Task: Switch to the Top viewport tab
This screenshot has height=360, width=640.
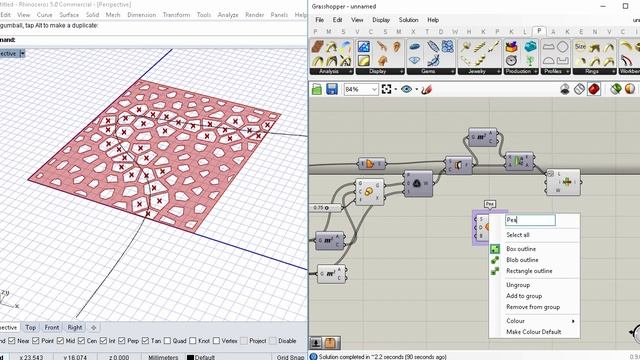Action: click(30, 327)
